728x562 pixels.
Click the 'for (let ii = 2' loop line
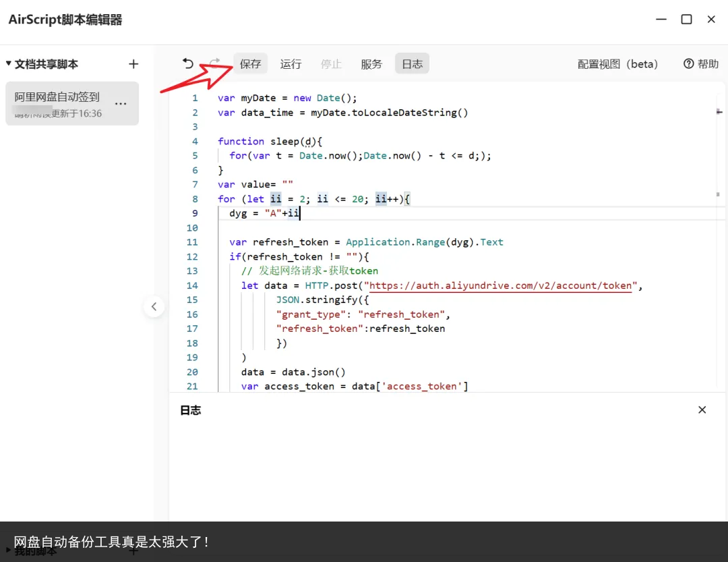[x=314, y=199]
